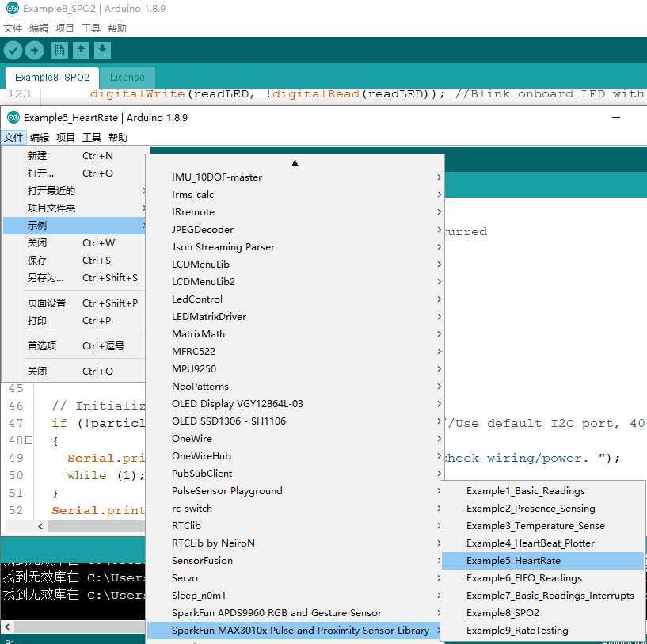Expand Irms_calc examples
The image size is (647, 644).
click(295, 194)
